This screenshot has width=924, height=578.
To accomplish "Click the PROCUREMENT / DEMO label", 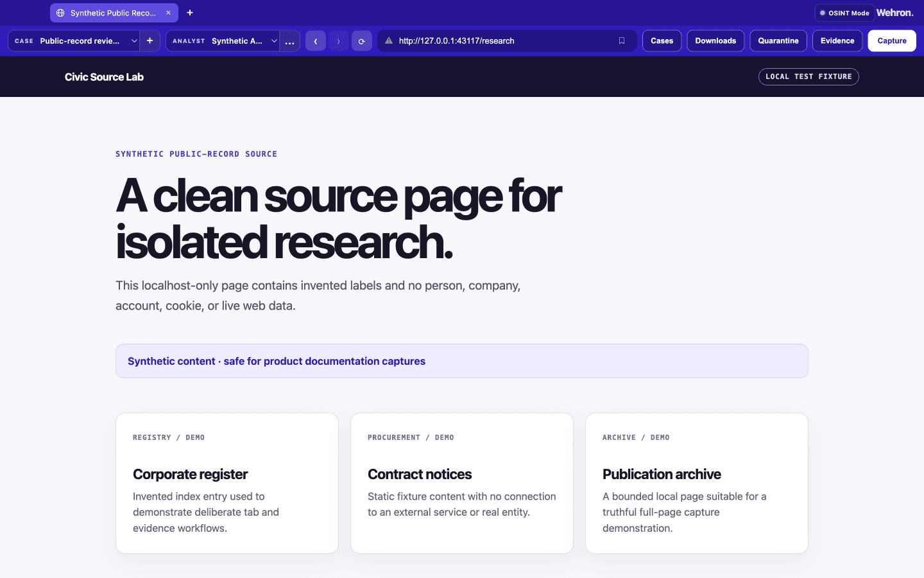I will [411, 437].
